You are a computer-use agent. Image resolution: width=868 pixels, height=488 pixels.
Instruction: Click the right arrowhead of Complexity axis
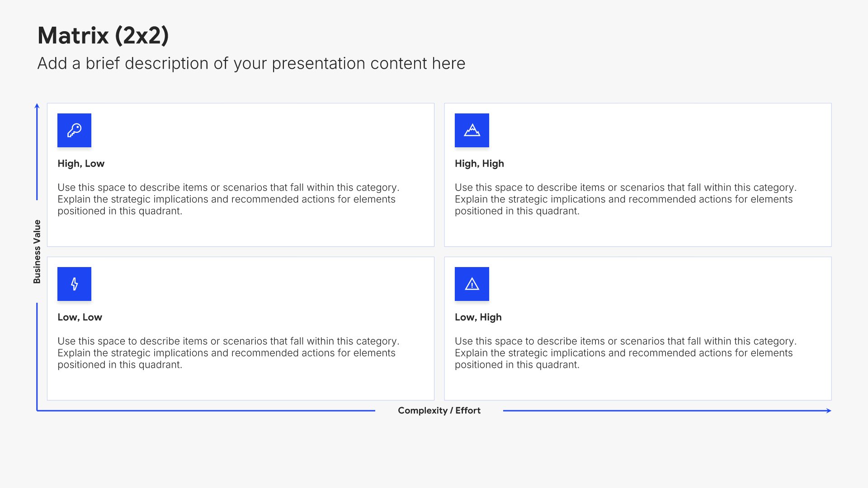tap(829, 411)
